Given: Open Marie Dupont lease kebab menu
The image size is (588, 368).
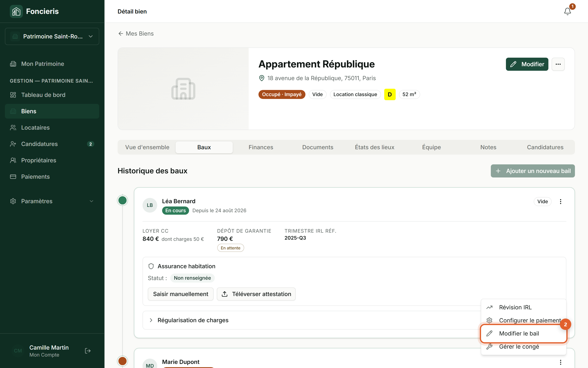Looking at the screenshot, I should pos(561,362).
